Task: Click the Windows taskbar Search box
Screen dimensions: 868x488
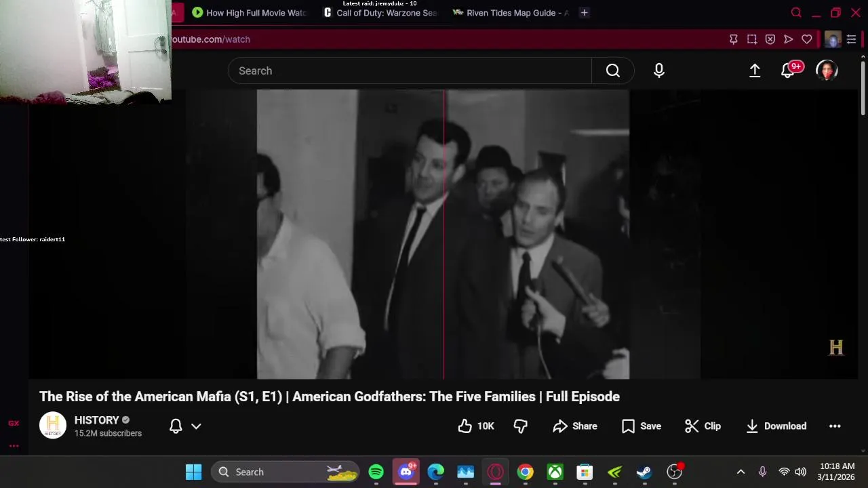Action: pyautogui.click(x=285, y=472)
